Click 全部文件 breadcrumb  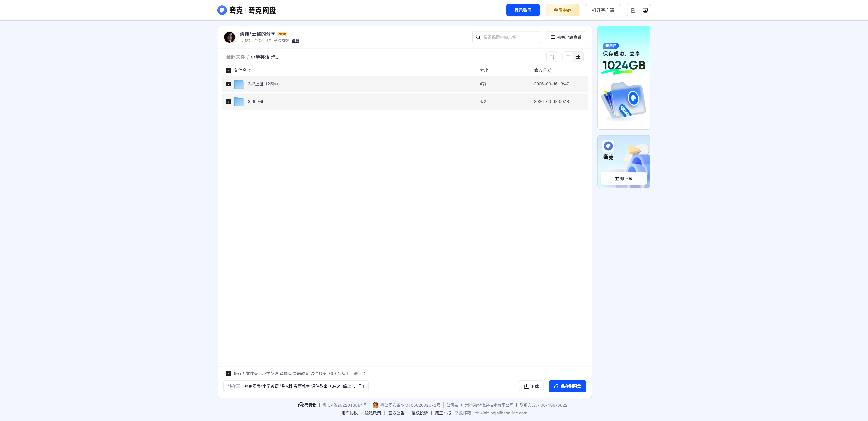(x=235, y=57)
